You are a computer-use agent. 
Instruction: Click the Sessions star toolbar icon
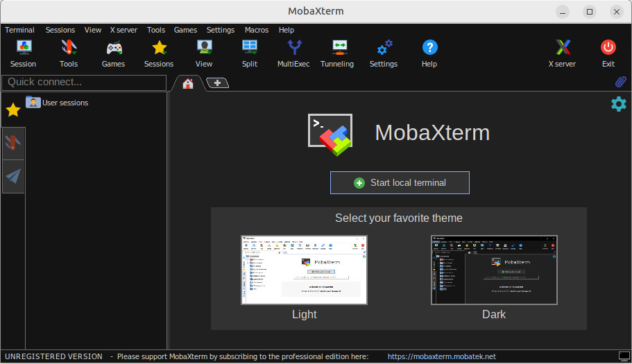coord(159,53)
